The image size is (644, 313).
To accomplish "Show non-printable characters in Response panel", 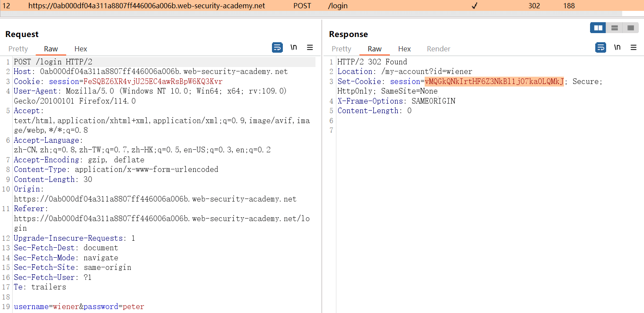I will pyautogui.click(x=617, y=47).
